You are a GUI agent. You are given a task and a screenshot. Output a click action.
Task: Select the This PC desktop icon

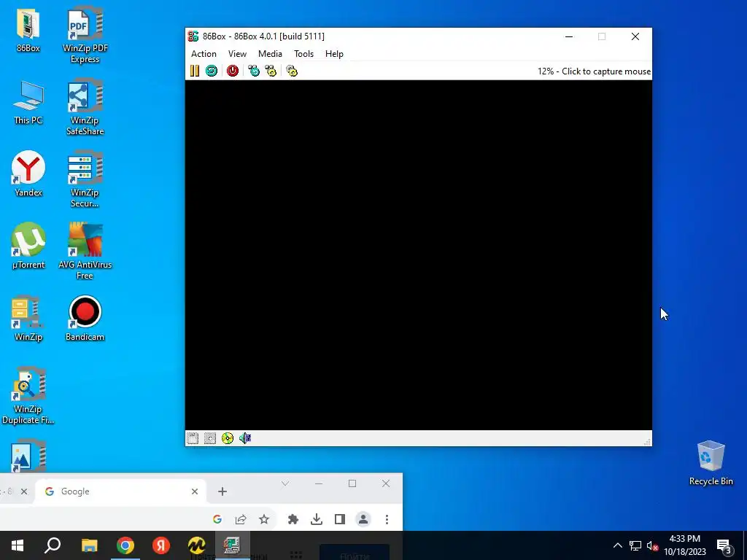[x=28, y=103]
